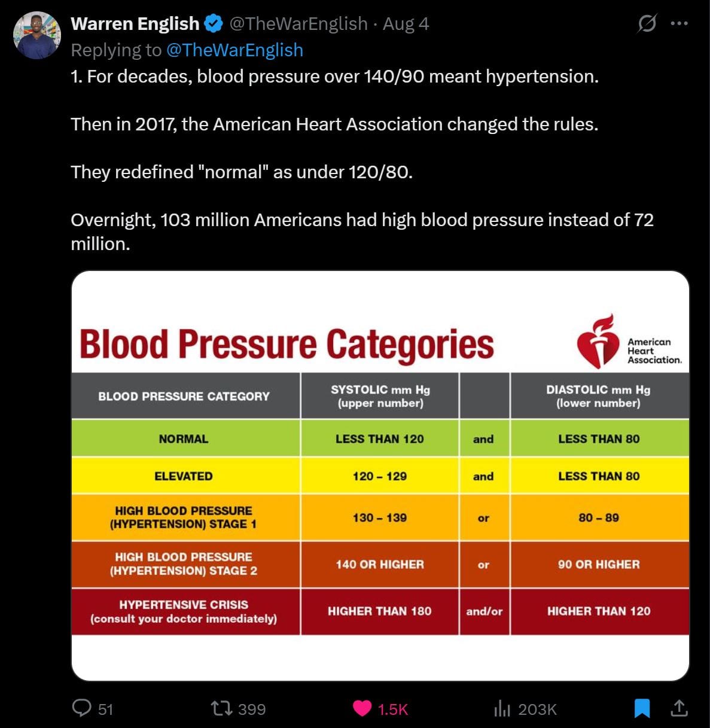The width and height of the screenshot is (710, 728).
Task: Click the reply comment bubble icon
Action: click(x=81, y=708)
